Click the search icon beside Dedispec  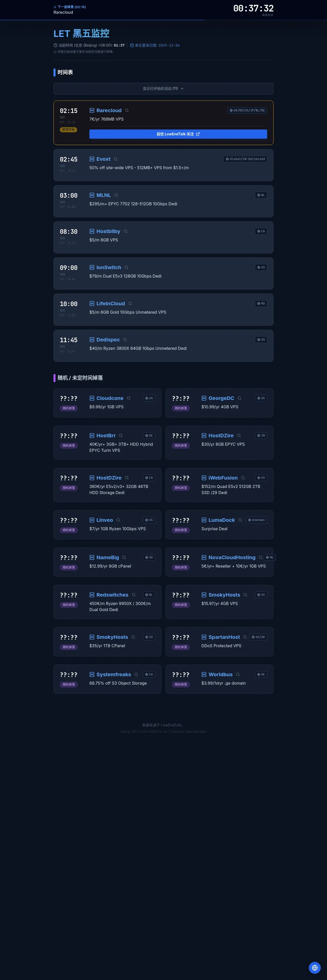[125, 340]
